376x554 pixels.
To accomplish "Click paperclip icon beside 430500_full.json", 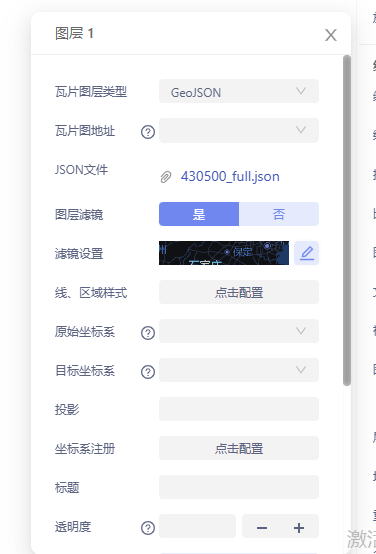I will pos(166,177).
